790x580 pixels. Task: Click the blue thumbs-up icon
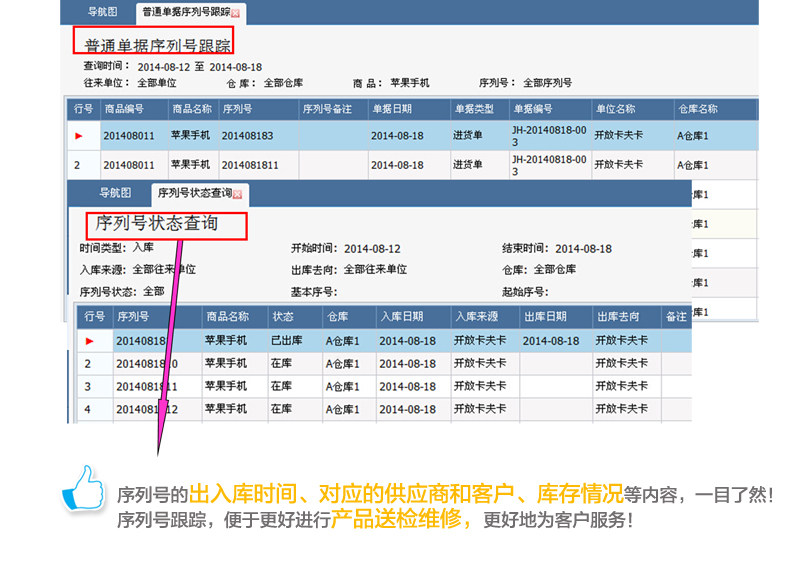(83, 487)
